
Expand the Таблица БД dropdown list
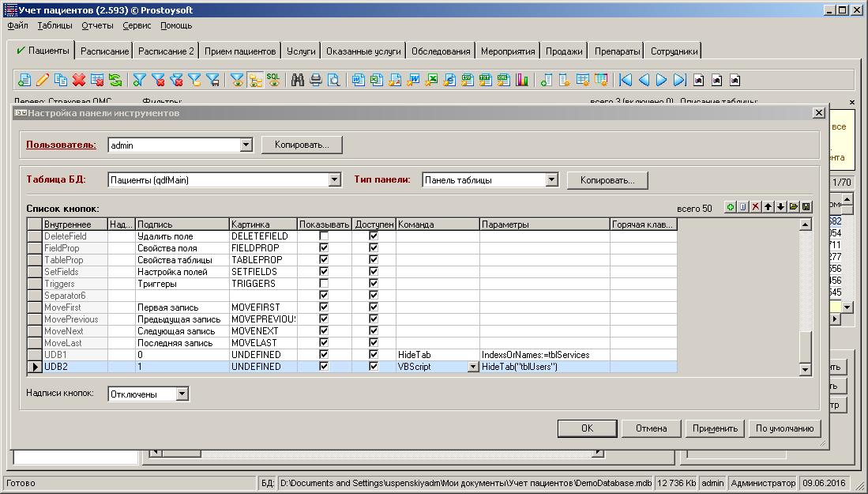[x=334, y=180]
